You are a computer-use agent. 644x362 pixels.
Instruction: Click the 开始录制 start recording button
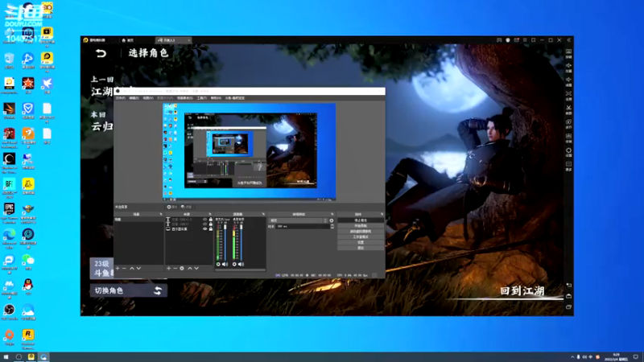pyautogui.click(x=361, y=226)
